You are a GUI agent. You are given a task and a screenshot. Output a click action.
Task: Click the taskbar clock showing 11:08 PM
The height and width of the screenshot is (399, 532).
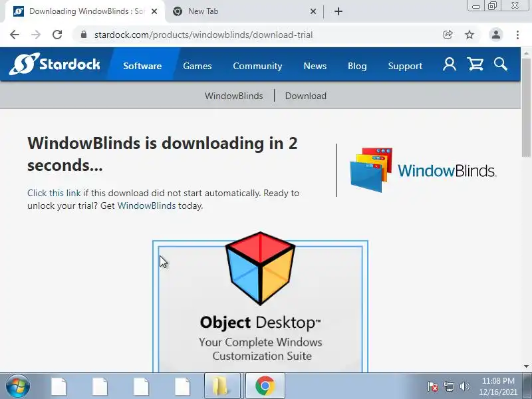click(x=498, y=386)
